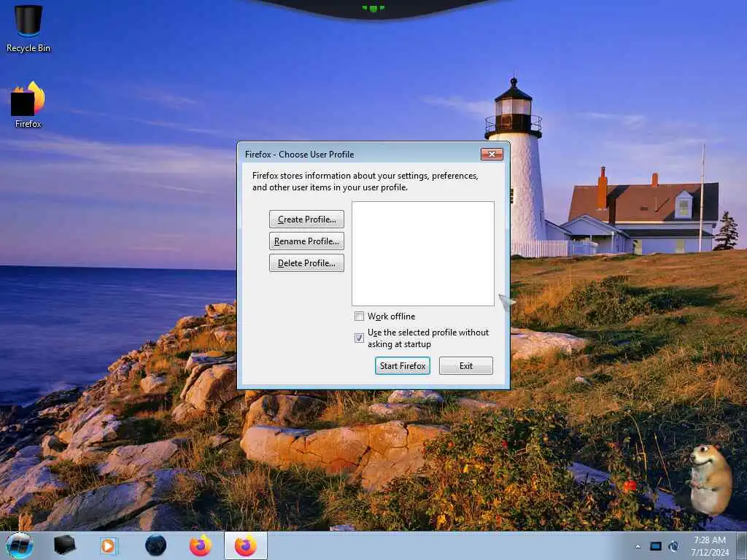The image size is (747, 560).
Task: Show hidden system tray icons
Action: pyautogui.click(x=638, y=546)
